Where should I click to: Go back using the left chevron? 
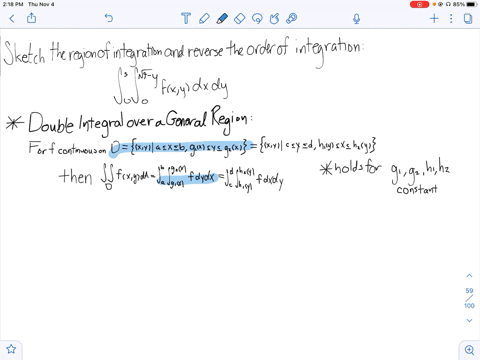[12, 18]
